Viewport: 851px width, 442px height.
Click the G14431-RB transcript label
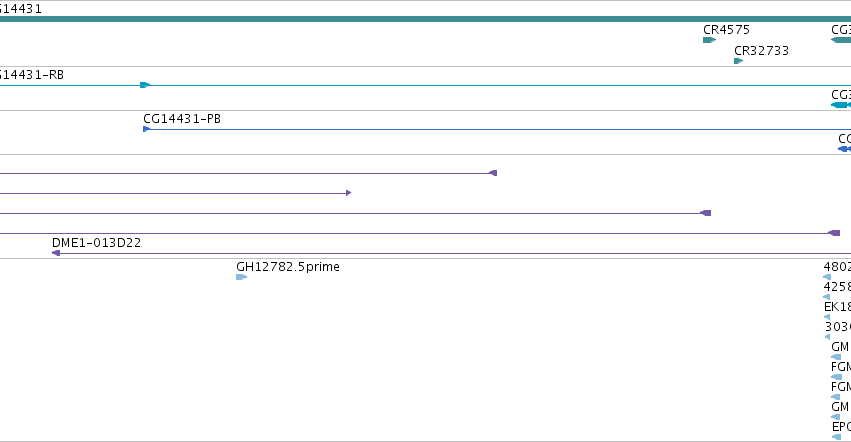coord(31,75)
